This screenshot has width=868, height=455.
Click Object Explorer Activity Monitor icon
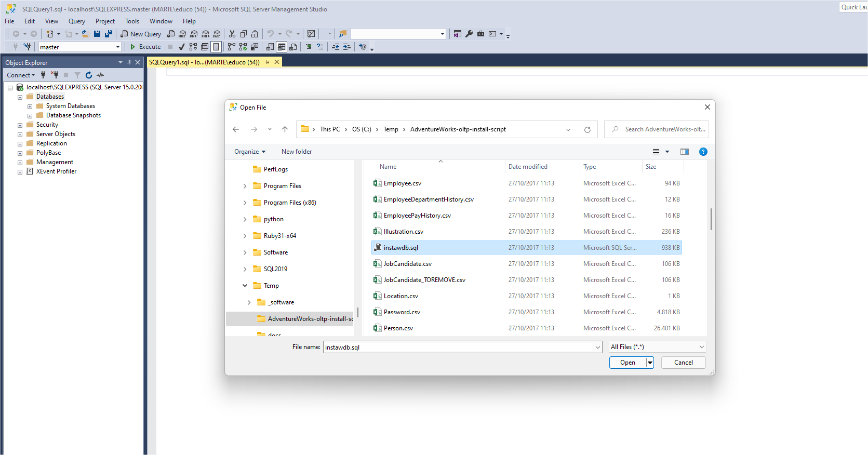tap(100, 75)
